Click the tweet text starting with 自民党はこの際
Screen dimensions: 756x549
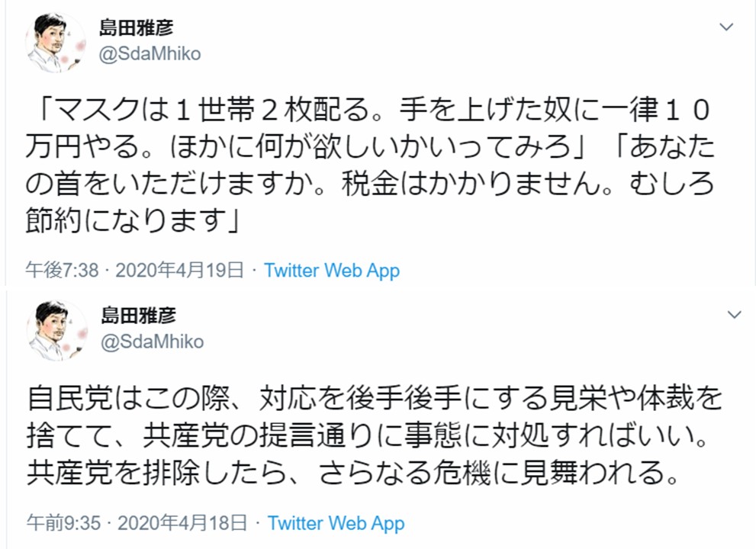click(x=374, y=435)
